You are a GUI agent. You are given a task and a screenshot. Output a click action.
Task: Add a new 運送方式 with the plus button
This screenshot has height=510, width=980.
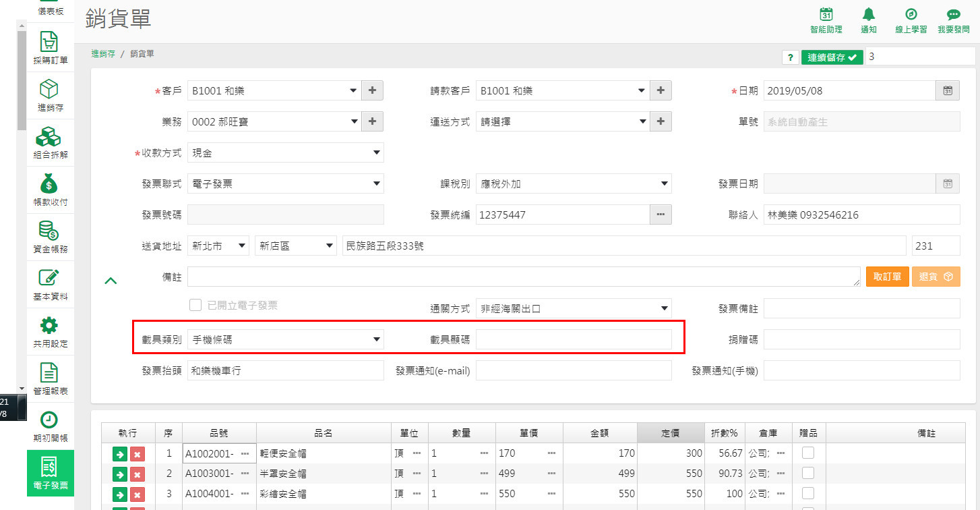pos(661,121)
